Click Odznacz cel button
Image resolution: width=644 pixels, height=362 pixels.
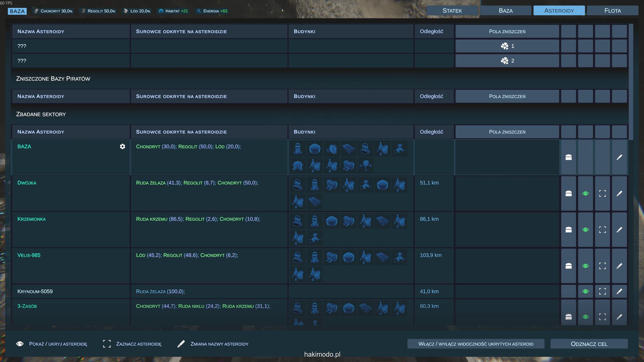click(589, 344)
